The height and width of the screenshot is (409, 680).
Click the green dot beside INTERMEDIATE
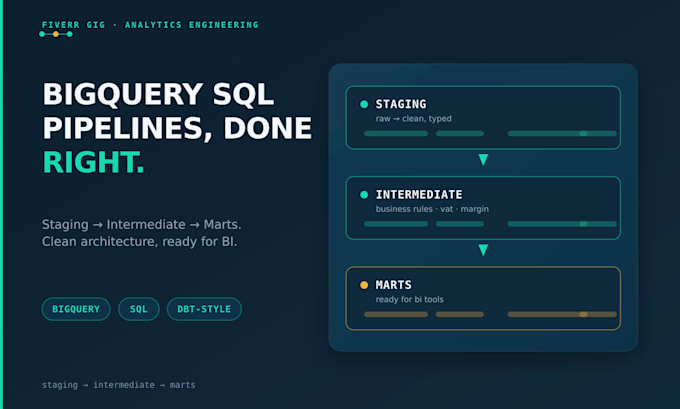click(x=364, y=195)
